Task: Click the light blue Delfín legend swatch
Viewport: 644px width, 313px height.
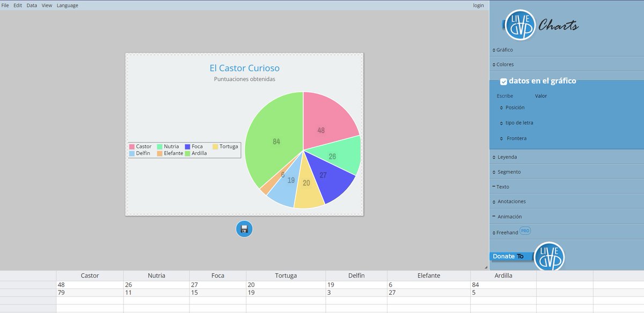Action: (131, 153)
